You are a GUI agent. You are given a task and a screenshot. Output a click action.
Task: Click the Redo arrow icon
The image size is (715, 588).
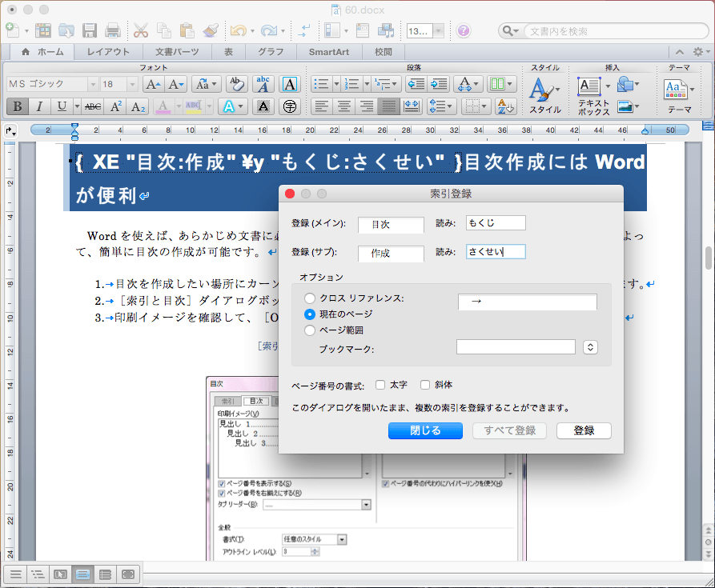(x=268, y=30)
